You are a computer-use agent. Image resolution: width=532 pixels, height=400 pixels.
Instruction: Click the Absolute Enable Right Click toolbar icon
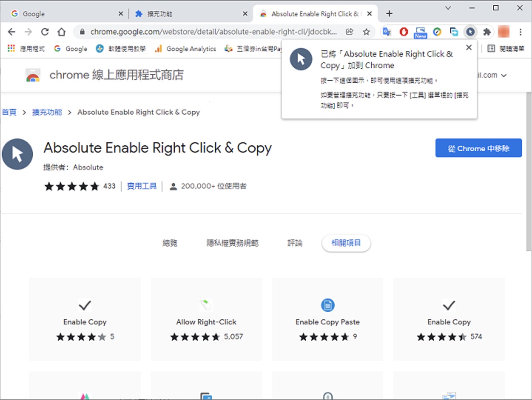470,32
